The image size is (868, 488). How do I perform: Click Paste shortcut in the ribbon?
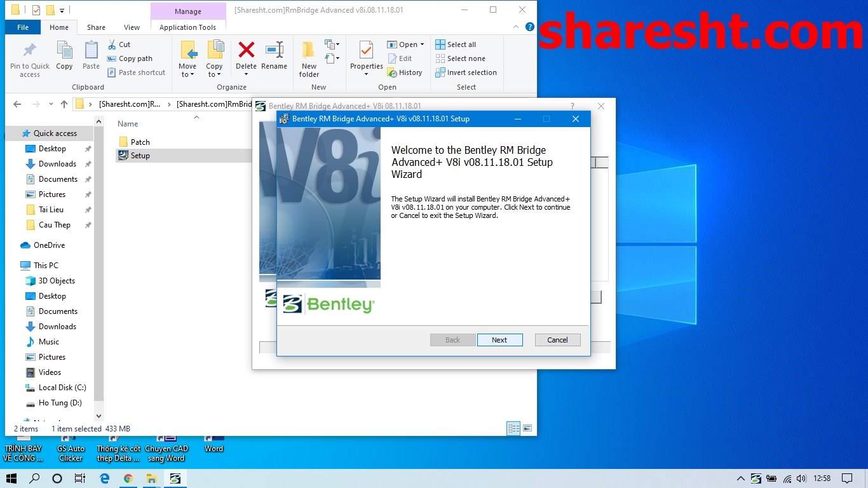pyautogui.click(x=136, y=72)
